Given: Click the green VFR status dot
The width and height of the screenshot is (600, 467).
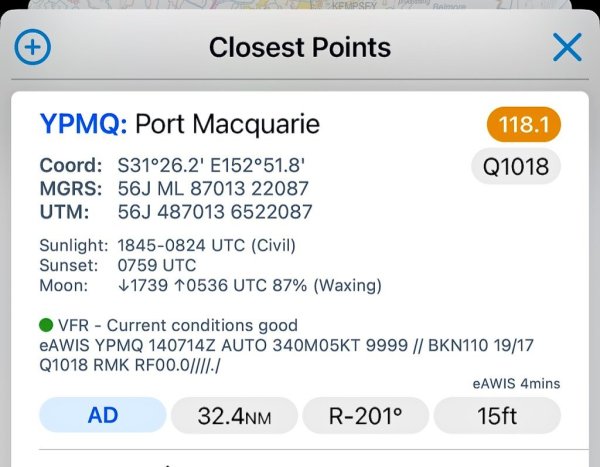Looking at the screenshot, I should [x=46, y=325].
